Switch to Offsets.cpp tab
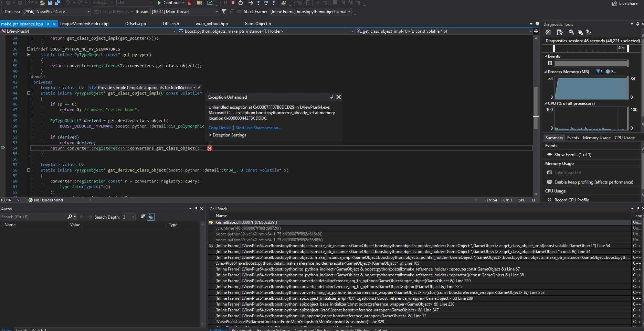644x331 pixels. tap(136, 24)
